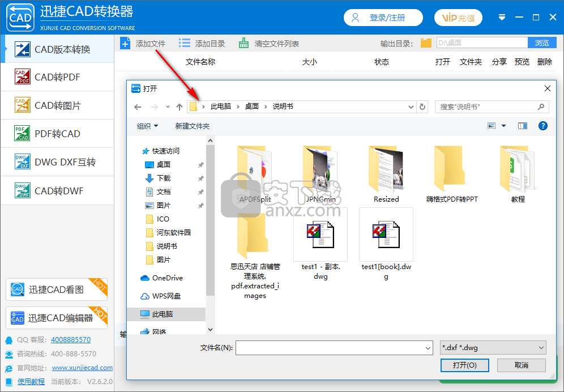This screenshot has height=392, width=564.
Task: Select the Resized folder
Action: 386,174
